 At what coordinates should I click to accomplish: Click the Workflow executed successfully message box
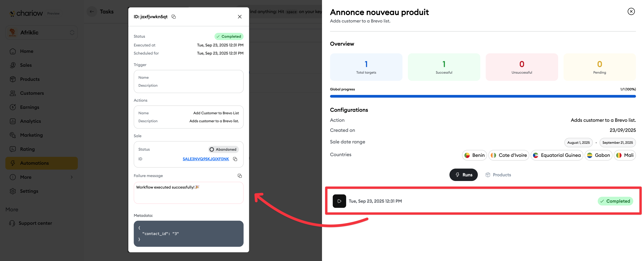pos(189,193)
